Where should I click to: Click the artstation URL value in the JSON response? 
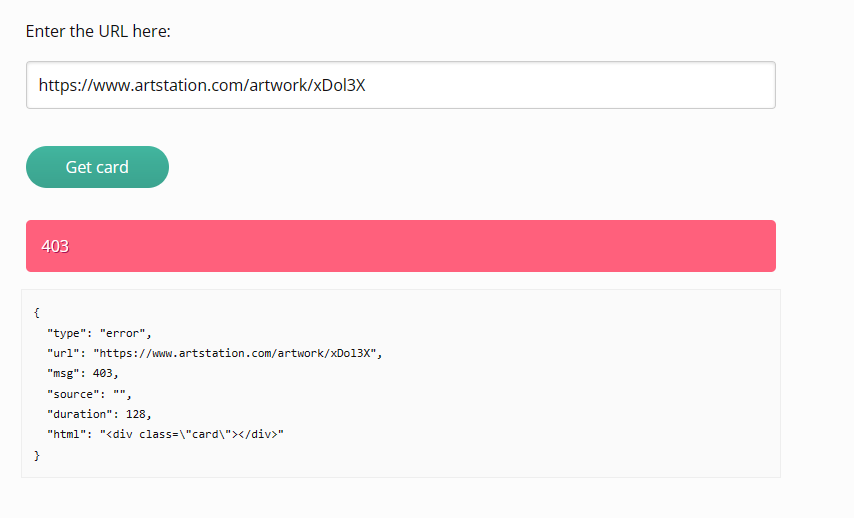click(x=235, y=354)
